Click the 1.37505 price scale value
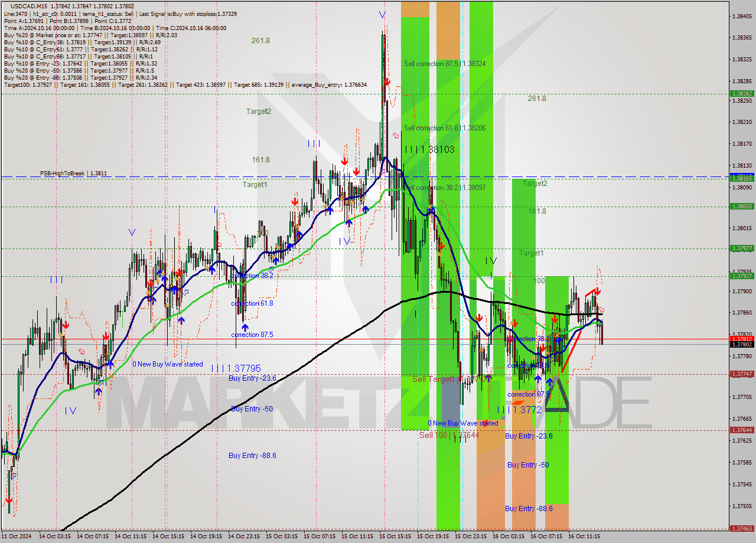This screenshot has height=543, width=756. (742, 506)
